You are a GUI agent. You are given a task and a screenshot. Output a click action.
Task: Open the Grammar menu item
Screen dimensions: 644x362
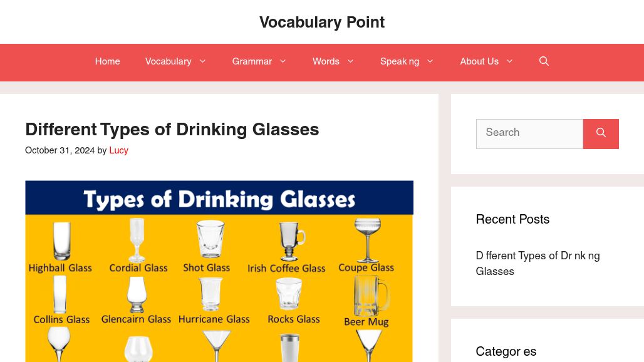[252, 62]
